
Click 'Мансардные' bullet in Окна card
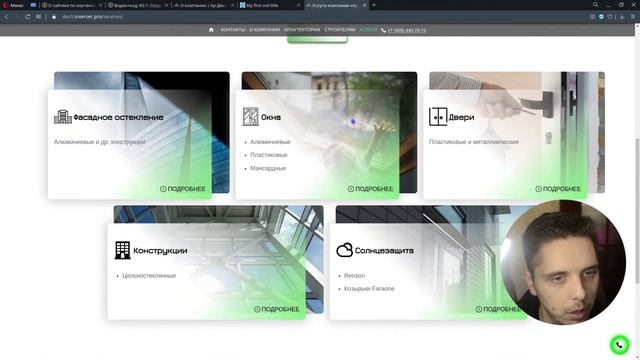click(x=268, y=168)
